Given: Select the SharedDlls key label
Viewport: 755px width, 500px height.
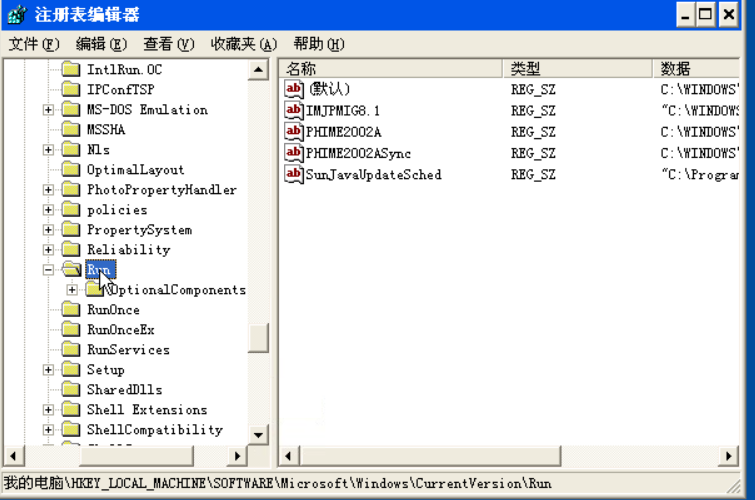Looking at the screenshot, I should coord(124,389).
